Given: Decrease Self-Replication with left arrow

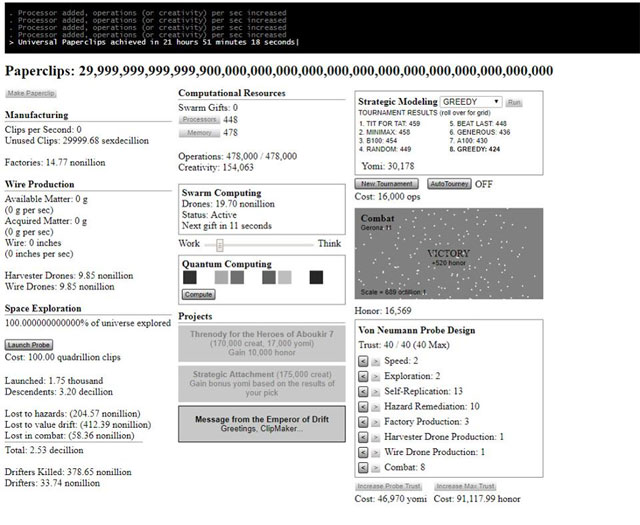Looking at the screenshot, I should tap(363, 392).
